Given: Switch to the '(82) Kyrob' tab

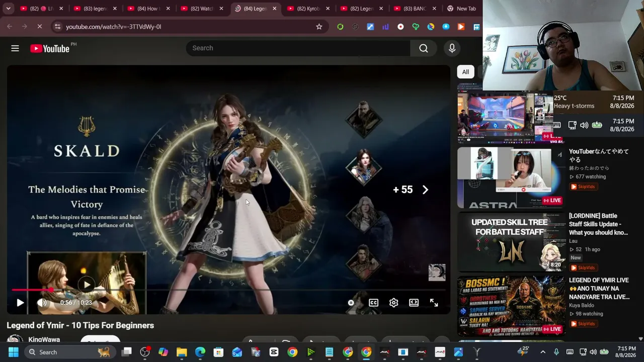Looking at the screenshot, I should [307, 9].
